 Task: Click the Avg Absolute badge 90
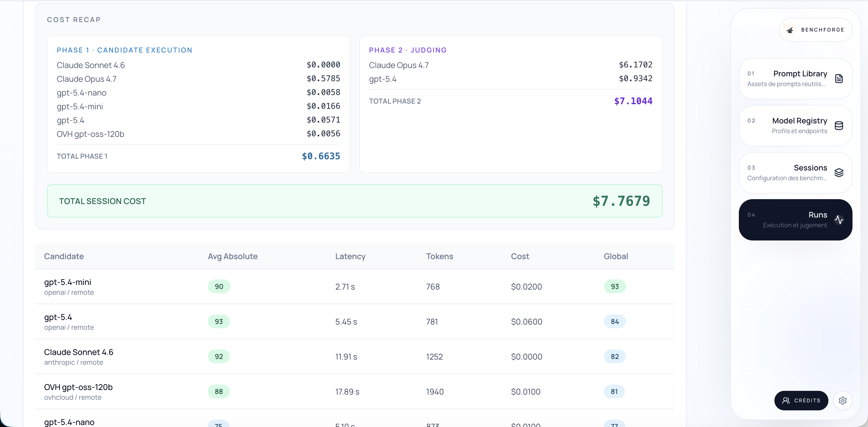pyautogui.click(x=219, y=287)
